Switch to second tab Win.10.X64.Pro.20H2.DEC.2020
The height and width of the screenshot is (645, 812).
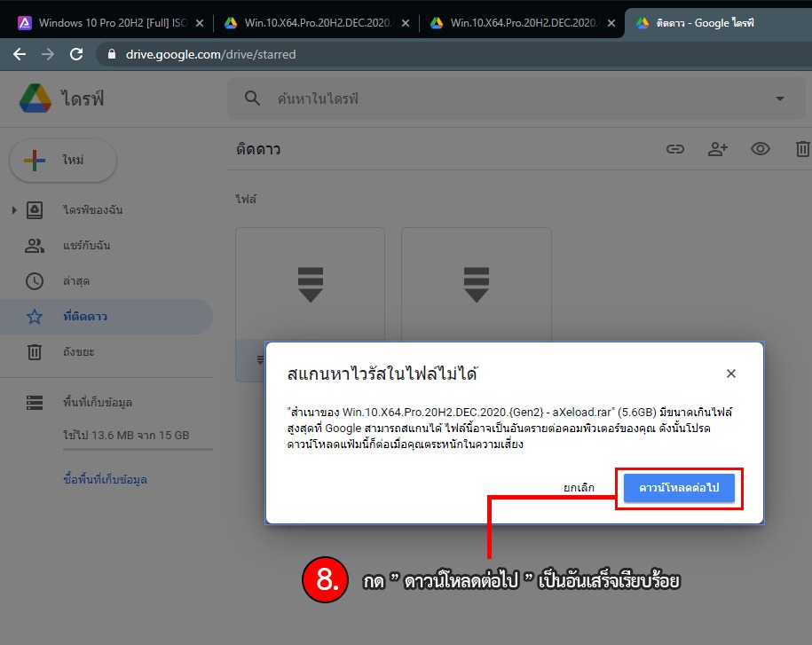click(309, 23)
